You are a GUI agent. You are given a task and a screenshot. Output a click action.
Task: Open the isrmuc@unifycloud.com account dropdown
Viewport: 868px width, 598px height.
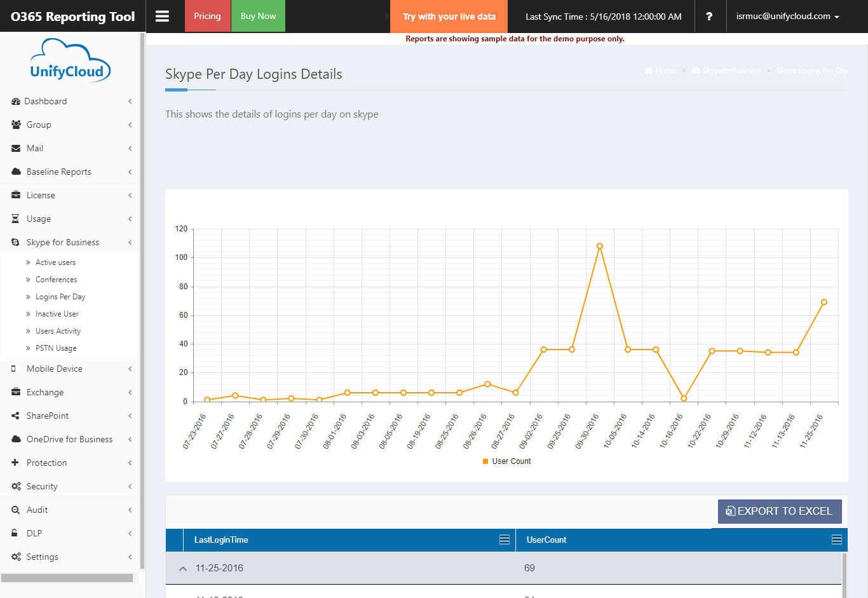pos(788,17)
